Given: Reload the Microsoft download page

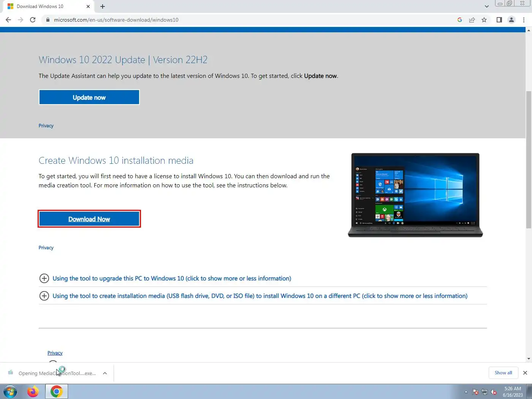Looking at the screenshot, I should 33,20.
